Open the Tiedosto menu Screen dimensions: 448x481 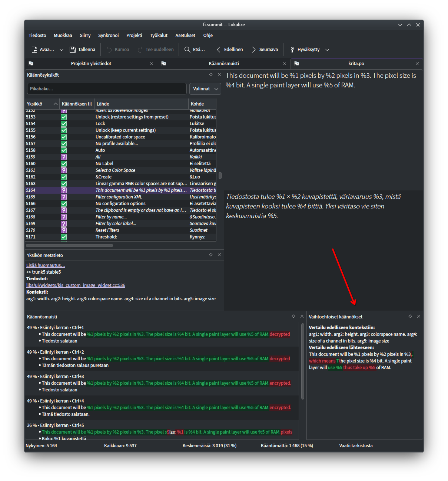(37, 36)
